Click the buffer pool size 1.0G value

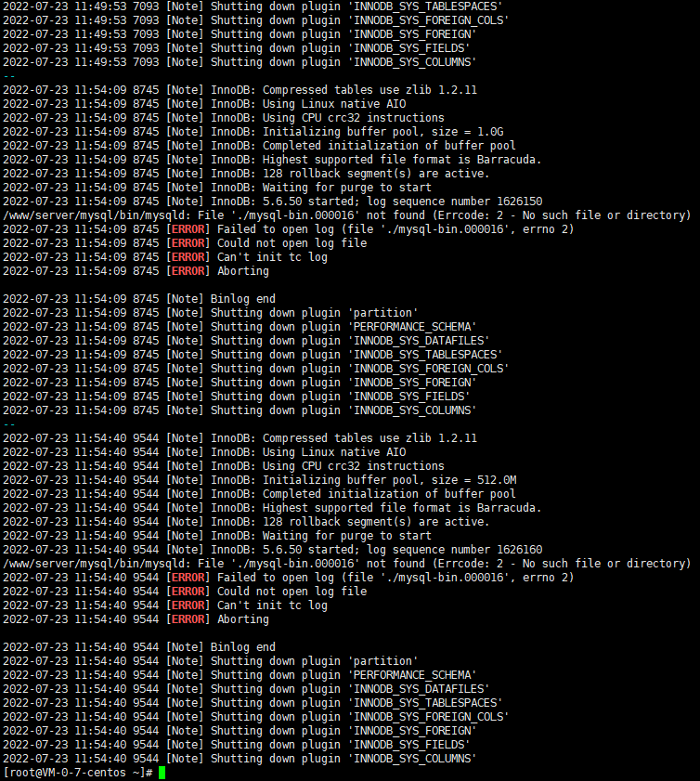pos(490,132)
